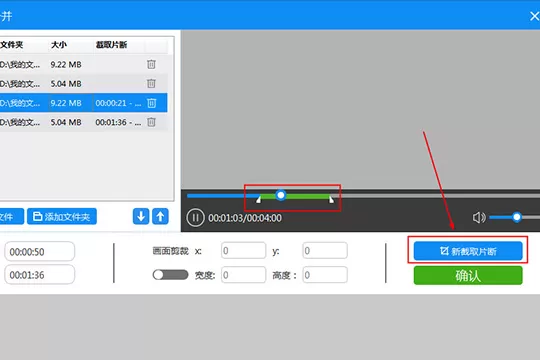This screenshot has height=360, width=540.
Task: Click 添加文件夹 button
Action: (62, 216)
